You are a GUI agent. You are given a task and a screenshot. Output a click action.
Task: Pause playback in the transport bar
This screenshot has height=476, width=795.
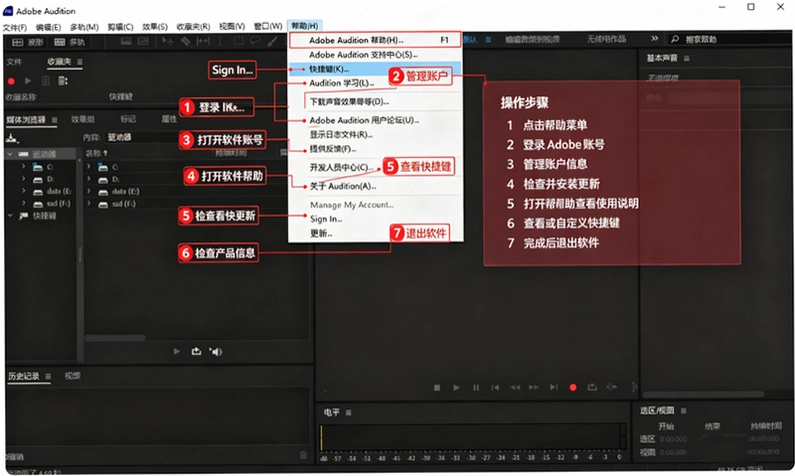(x=476, y=387)
